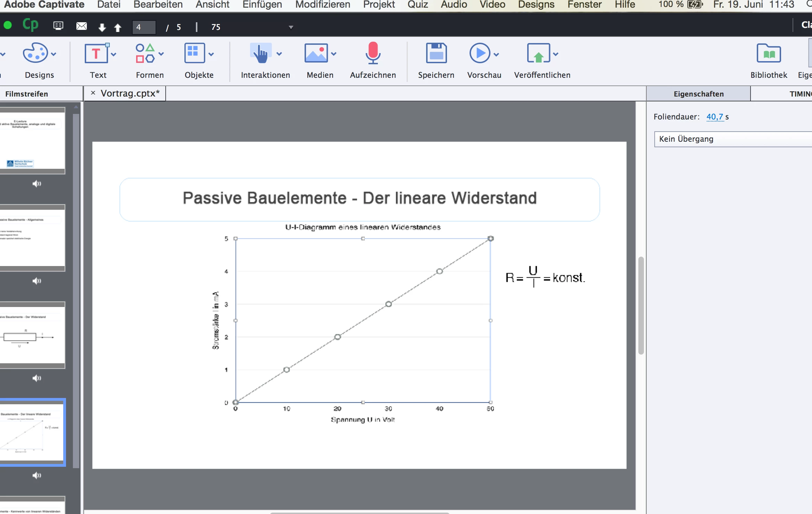
Task: Click the envelope mail icon
Action: [82, 26]
